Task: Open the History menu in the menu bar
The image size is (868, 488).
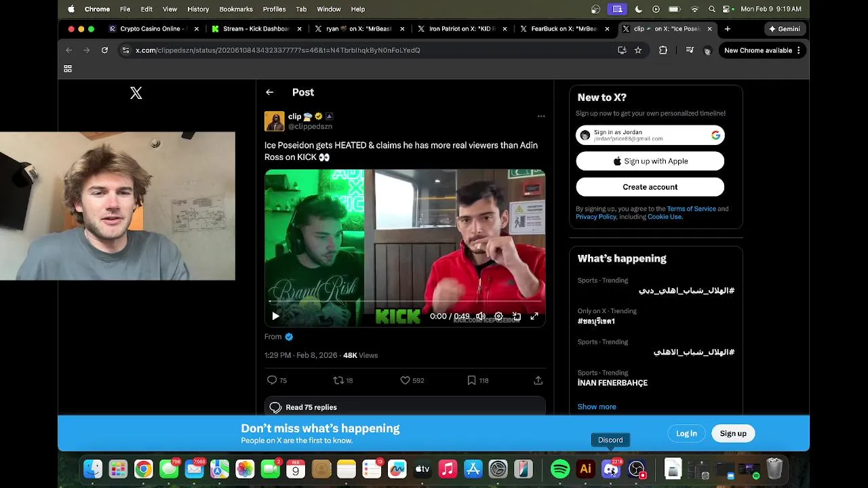Action: [198, 9]
